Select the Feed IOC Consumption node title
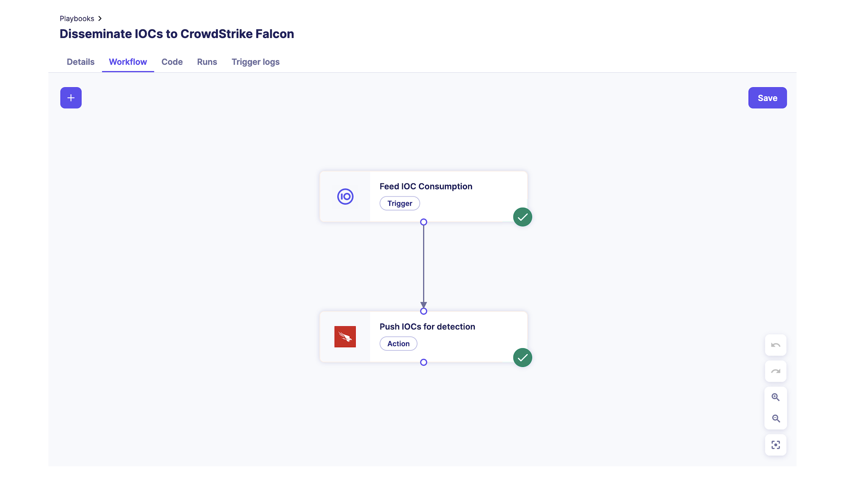The image size is (868, 488). tap(426, 187)
